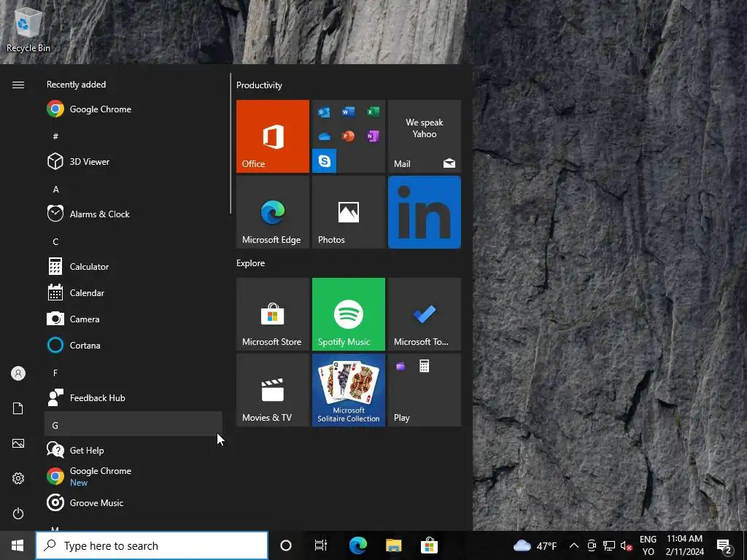
Task: Click the C letter header
Action: point(133,241)
